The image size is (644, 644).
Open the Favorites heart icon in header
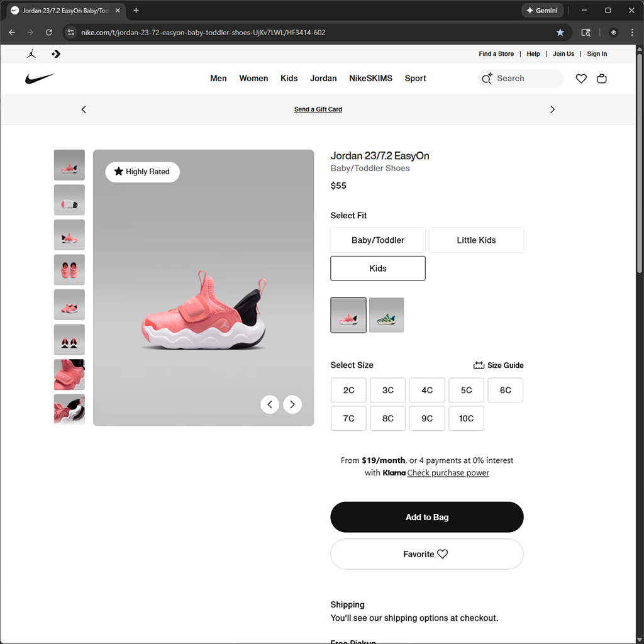pos(580,79)
